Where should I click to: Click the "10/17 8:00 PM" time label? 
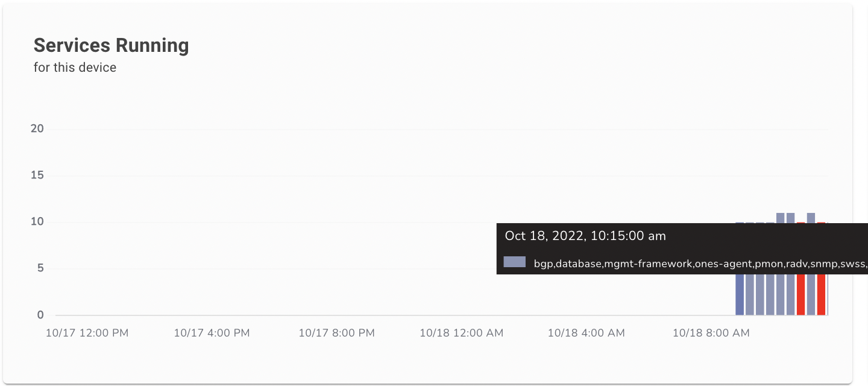click(336, 333)
